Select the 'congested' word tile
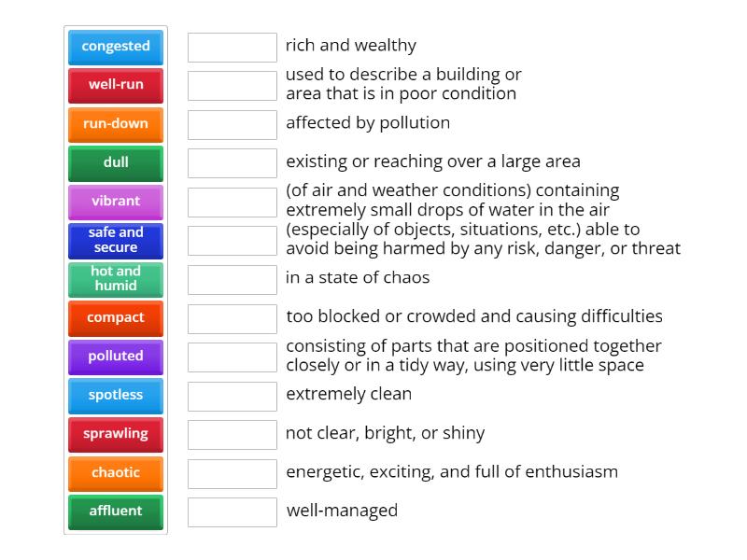Image resolution: width=747 pixels, height=560 pixels. point(115,47)
